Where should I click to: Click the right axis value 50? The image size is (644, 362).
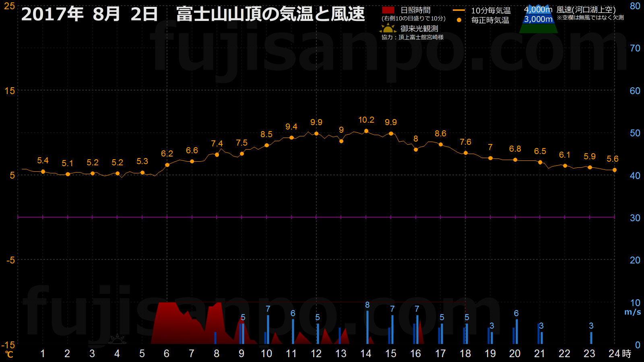click(x=635, y=133)
